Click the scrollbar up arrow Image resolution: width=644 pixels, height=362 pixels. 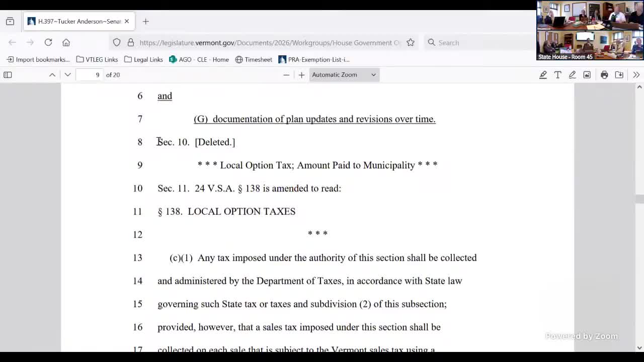(x=639, y=87)
